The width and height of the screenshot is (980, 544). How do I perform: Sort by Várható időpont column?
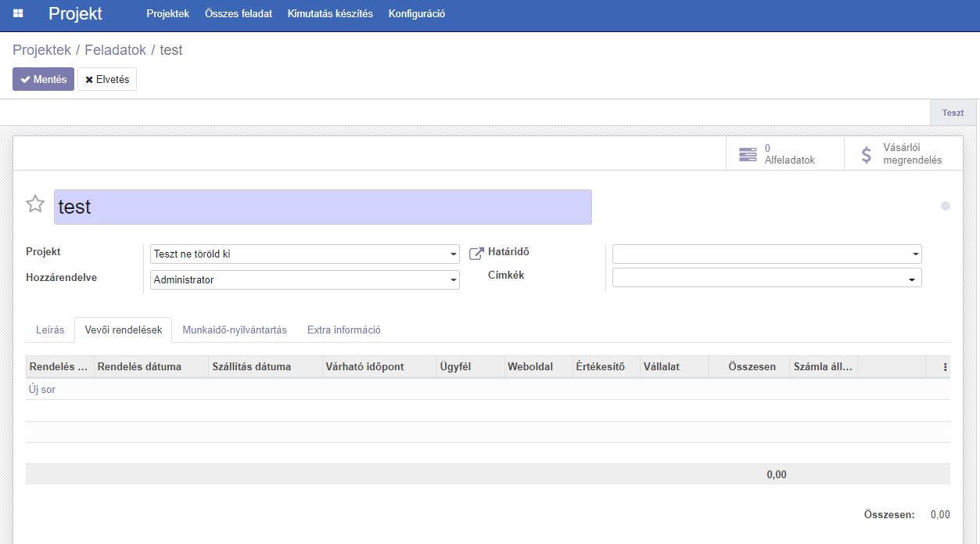[379, 367]
